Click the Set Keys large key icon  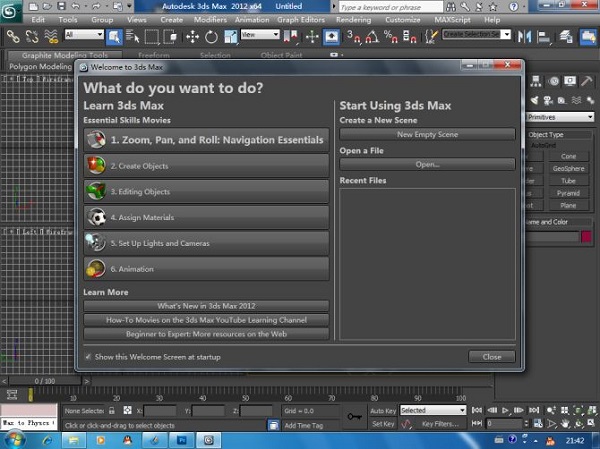point(354,416)
